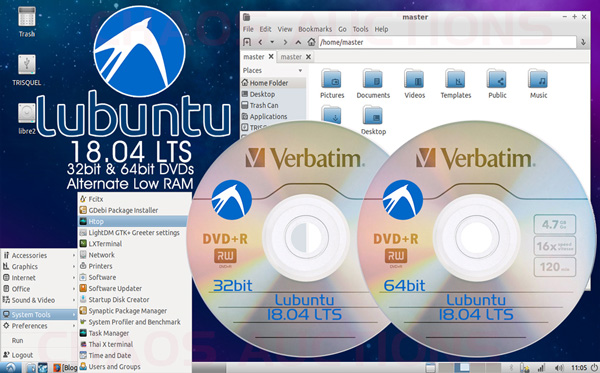This screenshot has height=373, width=600.
Task: Close the first master tab
Action: click(271, 57)
